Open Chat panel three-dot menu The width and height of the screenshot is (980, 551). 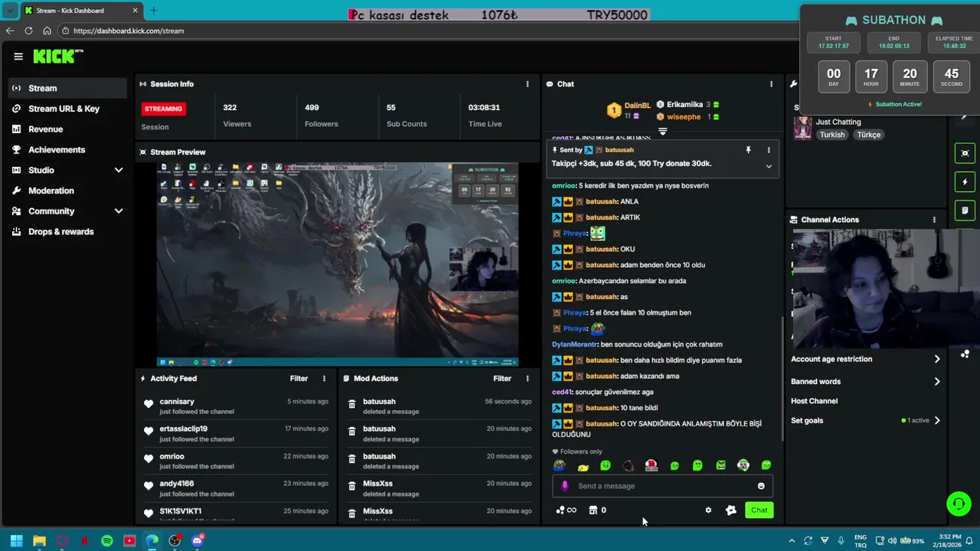click(x=771, y=84)
